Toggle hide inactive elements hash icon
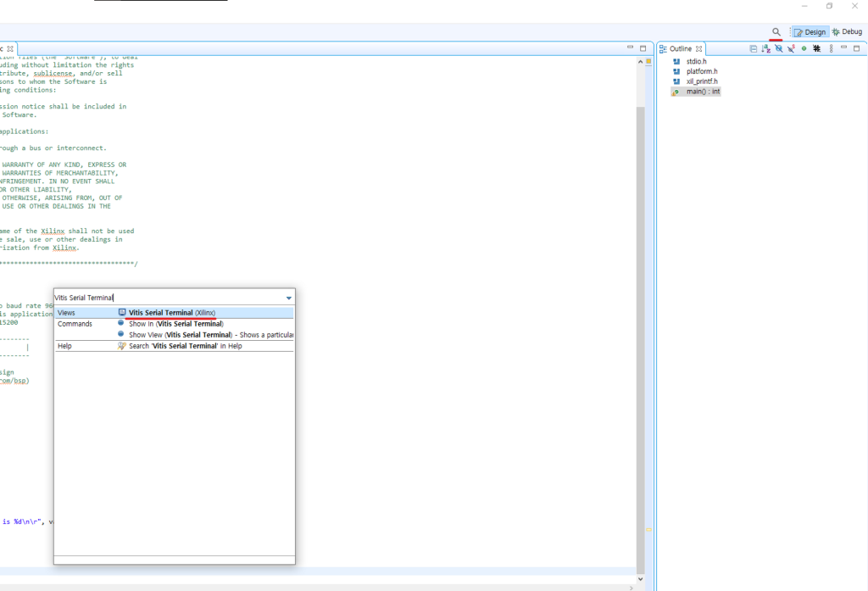 tap(816, 48)
